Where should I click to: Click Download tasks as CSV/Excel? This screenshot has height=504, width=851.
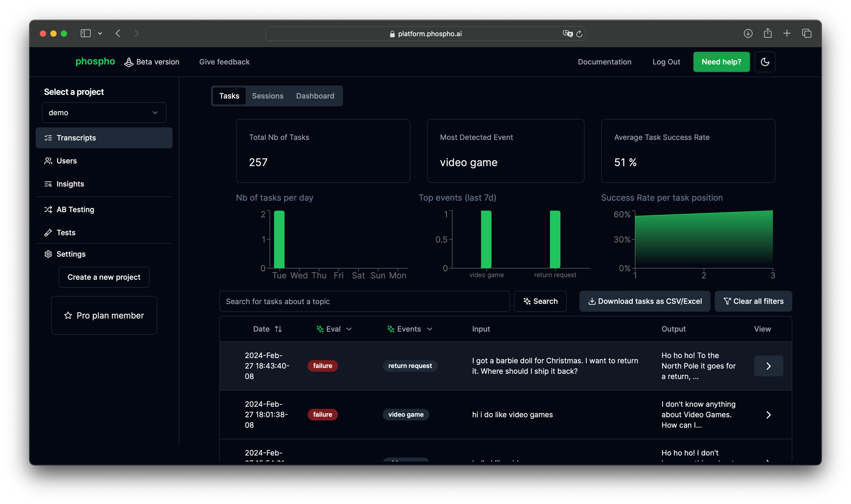644,301
